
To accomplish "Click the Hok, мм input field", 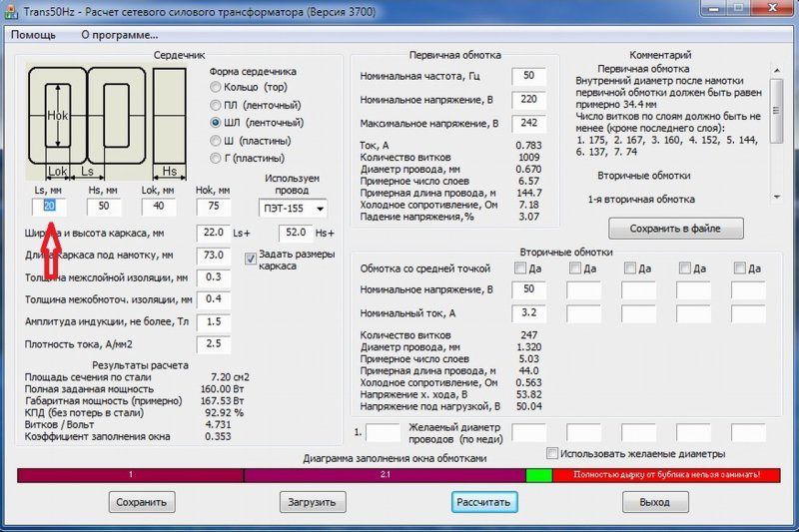I will (214, 207).
